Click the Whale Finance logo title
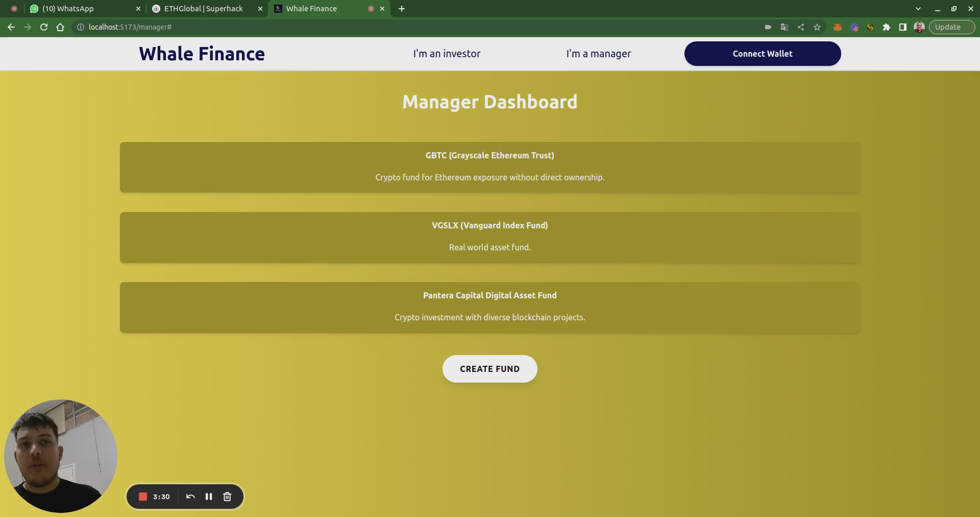The image size is (980, 517). 202,54
